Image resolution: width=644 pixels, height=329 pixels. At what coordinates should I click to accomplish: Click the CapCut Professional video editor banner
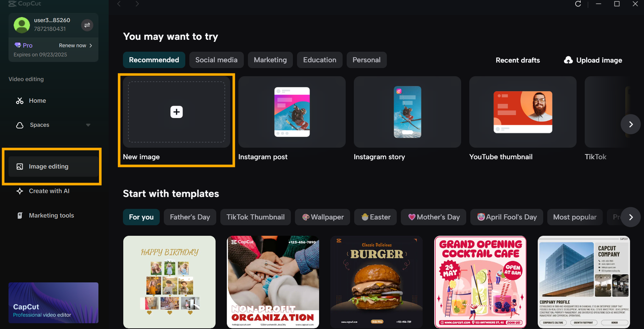pos(53,303)
